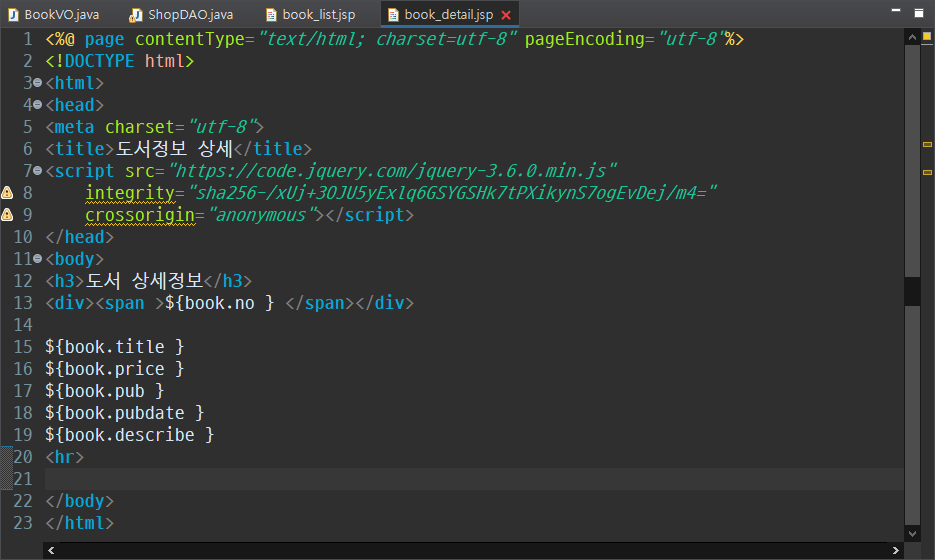Minimize the editor area
This screenshot has width=935, height=560.
(896, 10)
